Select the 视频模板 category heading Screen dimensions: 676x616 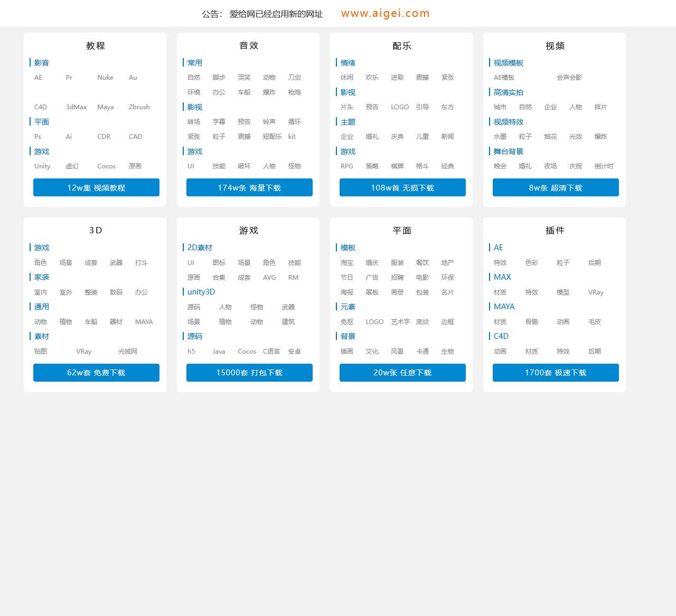point(508,62)
